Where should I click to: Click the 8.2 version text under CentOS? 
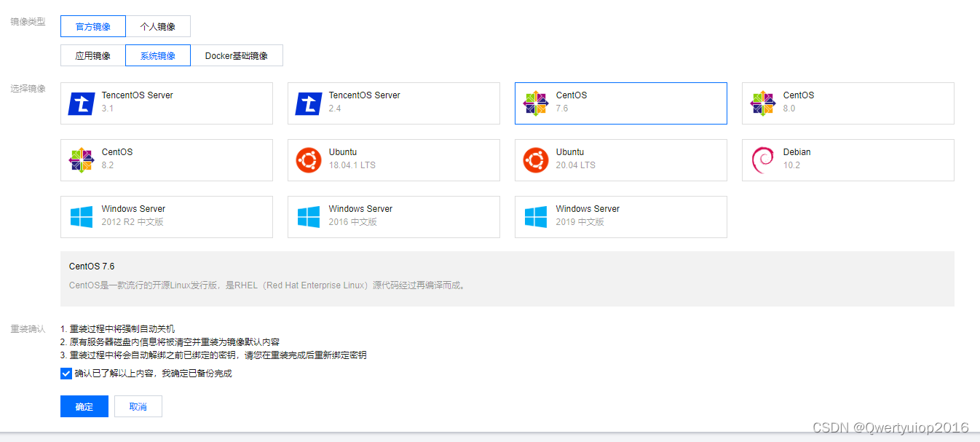point(108,165)
